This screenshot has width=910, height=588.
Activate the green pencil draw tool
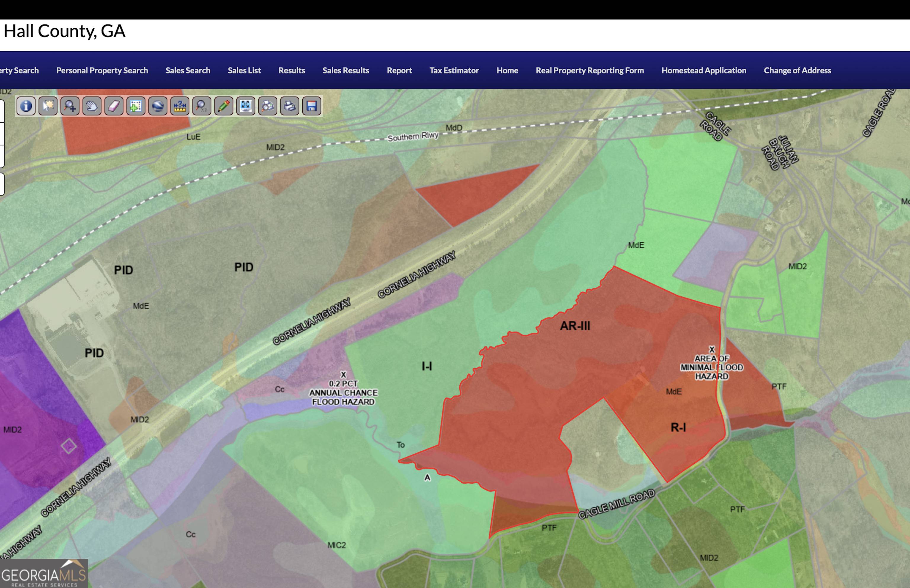click(224, 106)
